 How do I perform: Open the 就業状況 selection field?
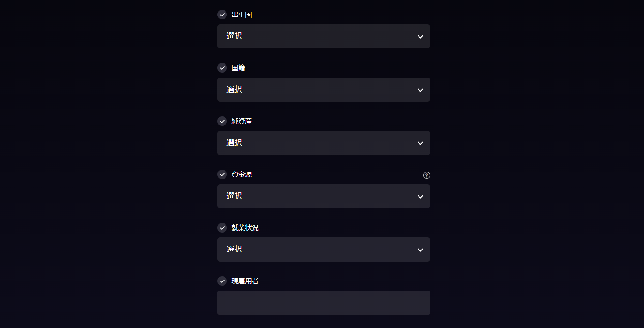click(x=324, y=250)
